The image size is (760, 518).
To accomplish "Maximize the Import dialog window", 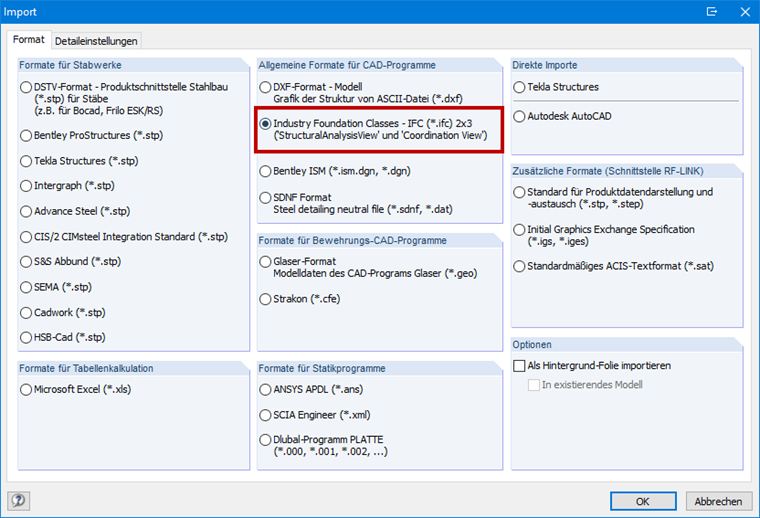I will (711, 12).
